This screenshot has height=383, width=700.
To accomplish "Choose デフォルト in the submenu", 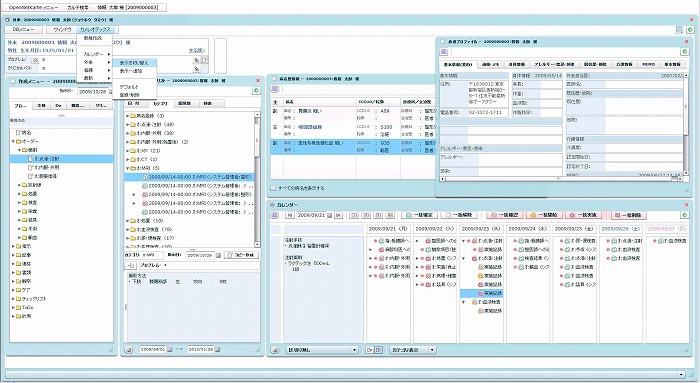I will (x=134, y=87).
